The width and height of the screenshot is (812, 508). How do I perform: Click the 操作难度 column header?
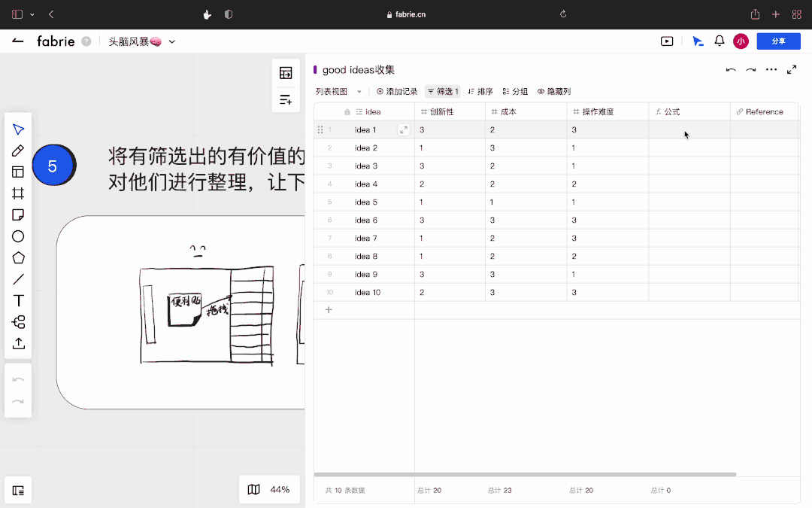607,112
